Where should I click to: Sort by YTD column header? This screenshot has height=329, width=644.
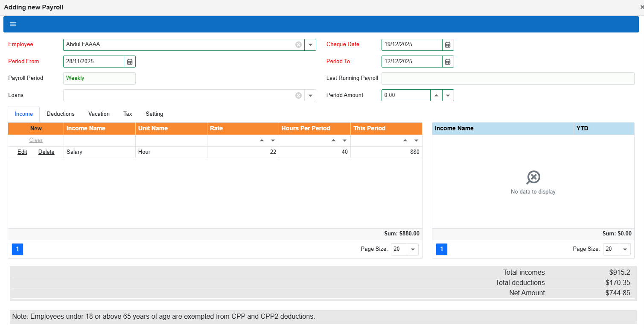604,129
